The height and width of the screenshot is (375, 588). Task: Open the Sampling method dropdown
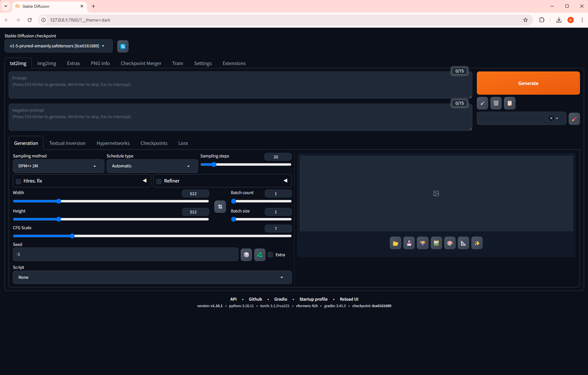tap(58, 166)
